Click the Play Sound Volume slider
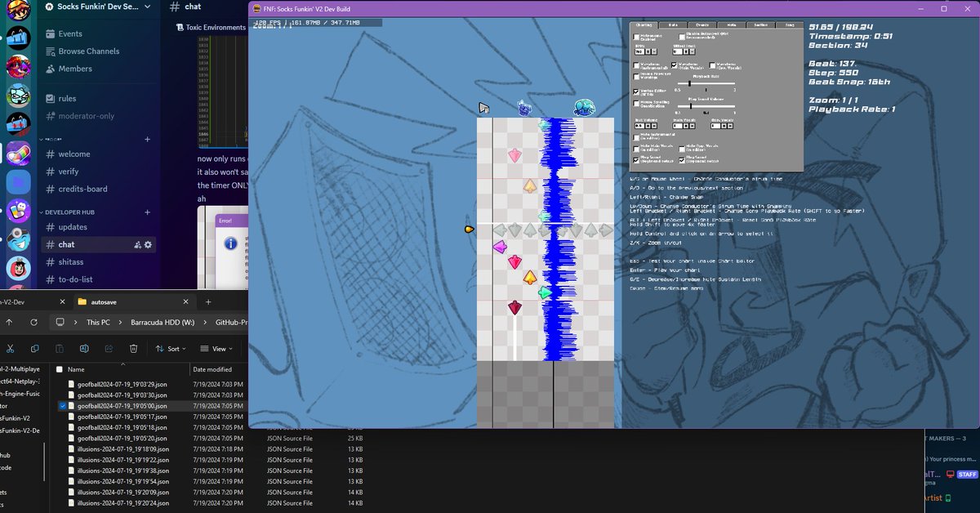The width and height of the screenshot is (980, 513). tap(706, 106)
